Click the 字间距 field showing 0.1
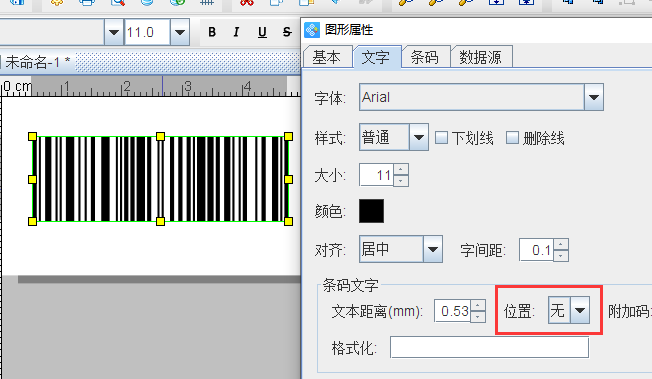This screenshot has height=379, width=652. pos(536,250)
